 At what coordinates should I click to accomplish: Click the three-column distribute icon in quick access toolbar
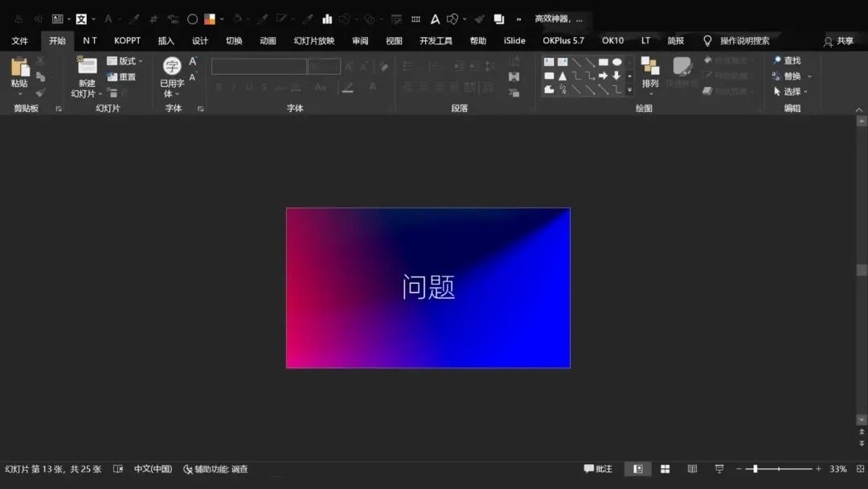pos(416,19)
